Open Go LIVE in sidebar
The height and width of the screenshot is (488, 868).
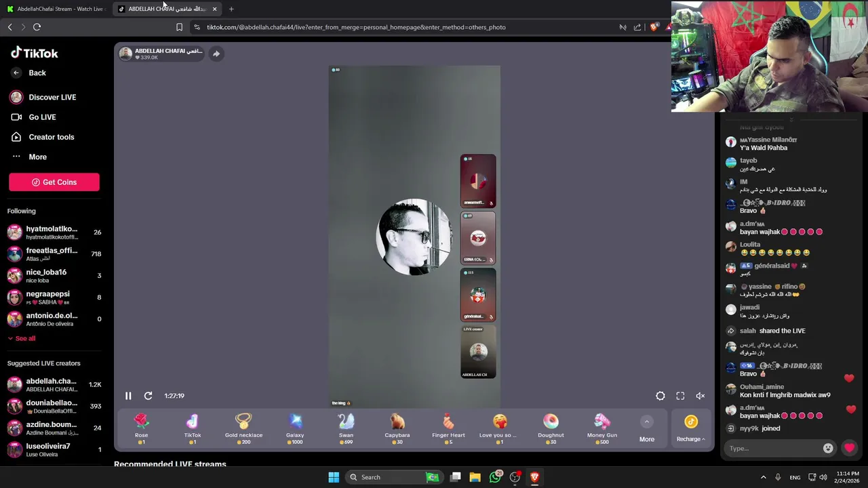click(x=33, y=117)
